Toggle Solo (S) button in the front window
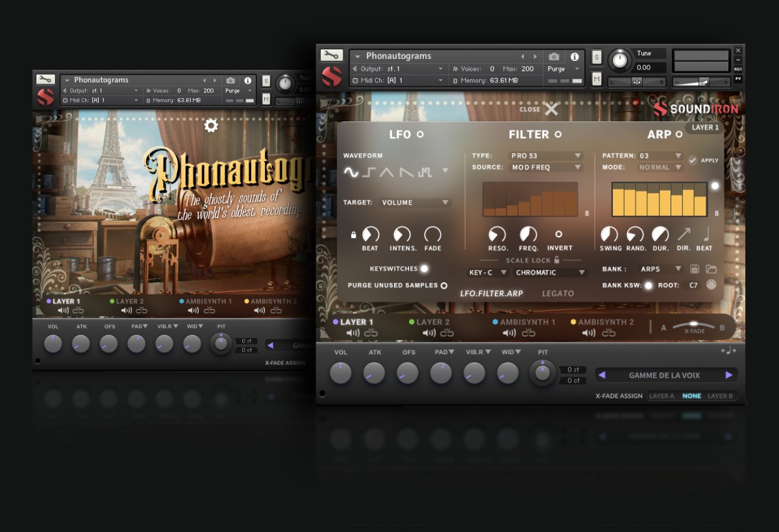This screenshot has height=532, width=779. (597, 57)
